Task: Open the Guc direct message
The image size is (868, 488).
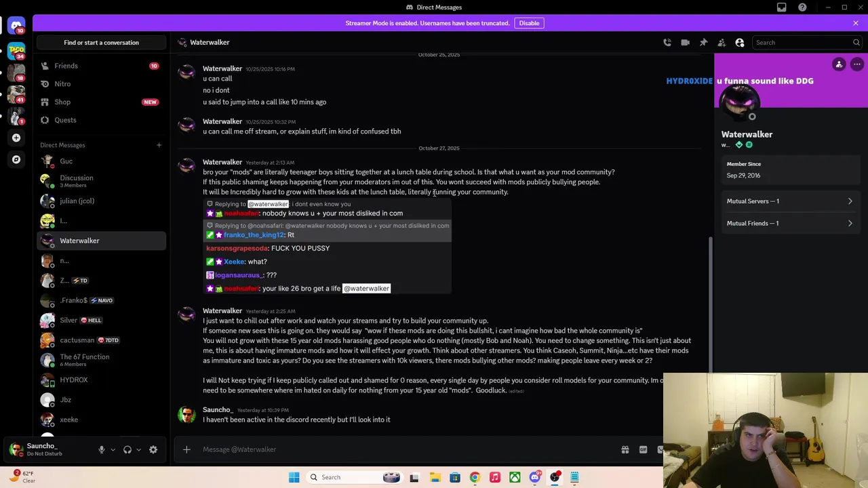Action: point(101,161)
